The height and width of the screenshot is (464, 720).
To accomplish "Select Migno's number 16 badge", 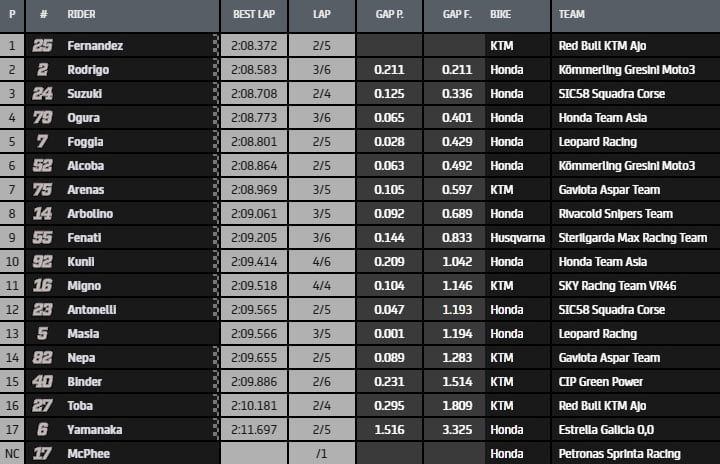I will coord(43,286).
